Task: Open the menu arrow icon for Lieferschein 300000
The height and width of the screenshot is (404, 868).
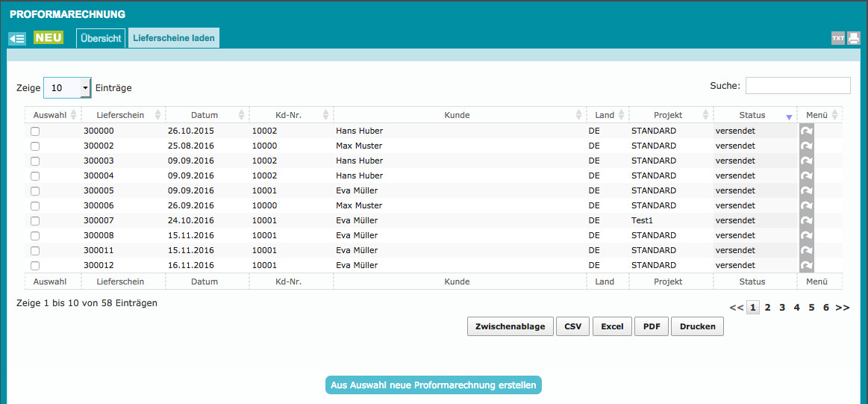Action: 806,131
